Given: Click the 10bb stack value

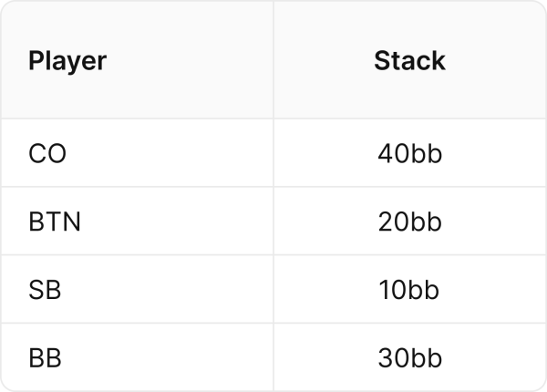Looking at the screenshot, I should coord(409,290).
